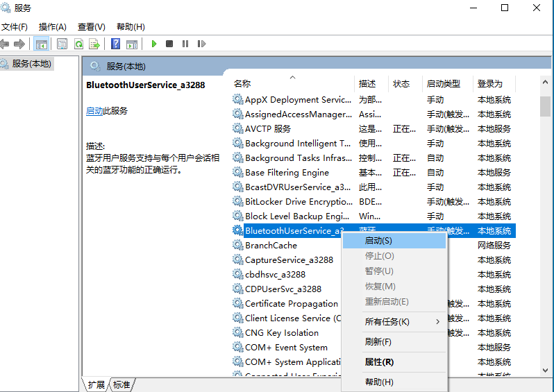Click the Back arrow toolbar icon
Viewport: 554px width, 392px height.
point(4,44)
